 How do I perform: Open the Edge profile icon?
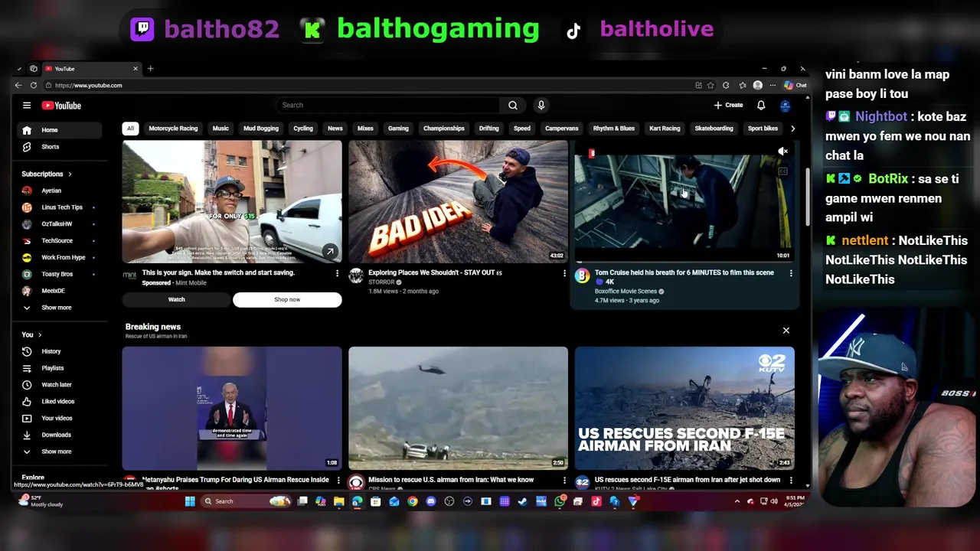click(x=757, y=85)
